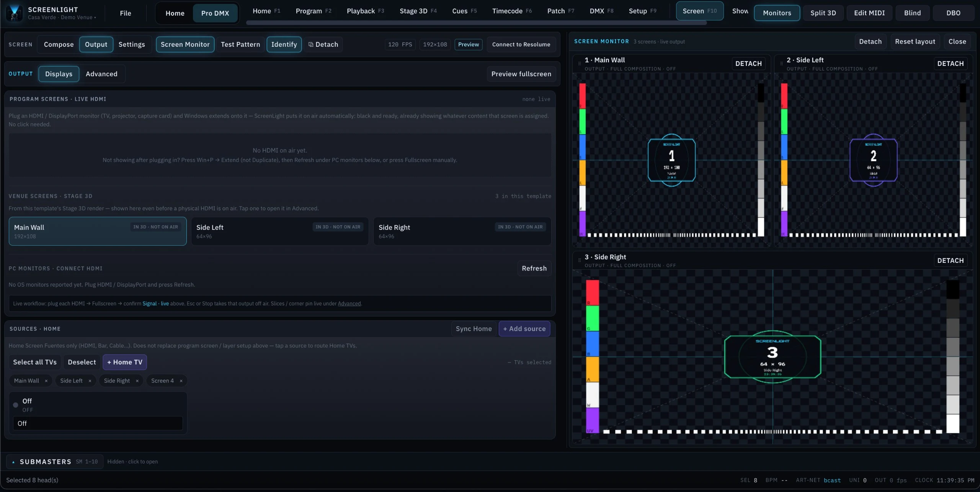The width and height of the screenshot is (980, 492).
Task: Click the 2 · Side Left monitor preview
Action: coord(873,160)
